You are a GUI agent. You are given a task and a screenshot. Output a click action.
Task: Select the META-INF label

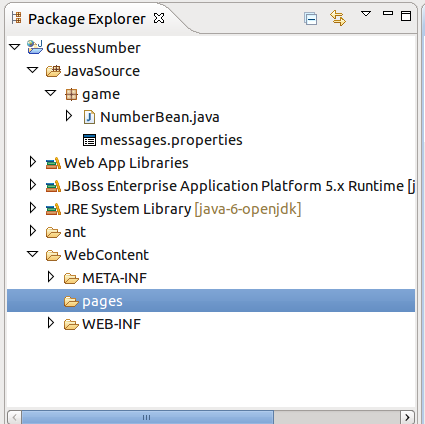point(114,278)
